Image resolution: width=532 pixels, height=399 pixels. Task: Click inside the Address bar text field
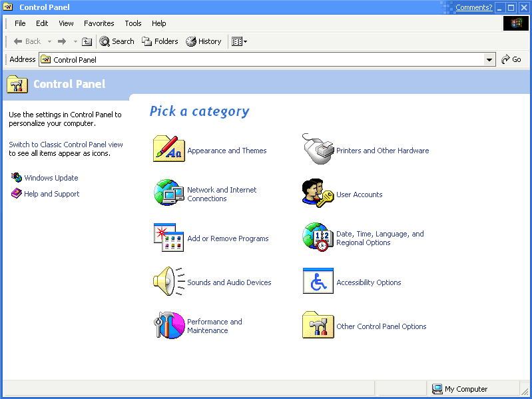(268, 60)
